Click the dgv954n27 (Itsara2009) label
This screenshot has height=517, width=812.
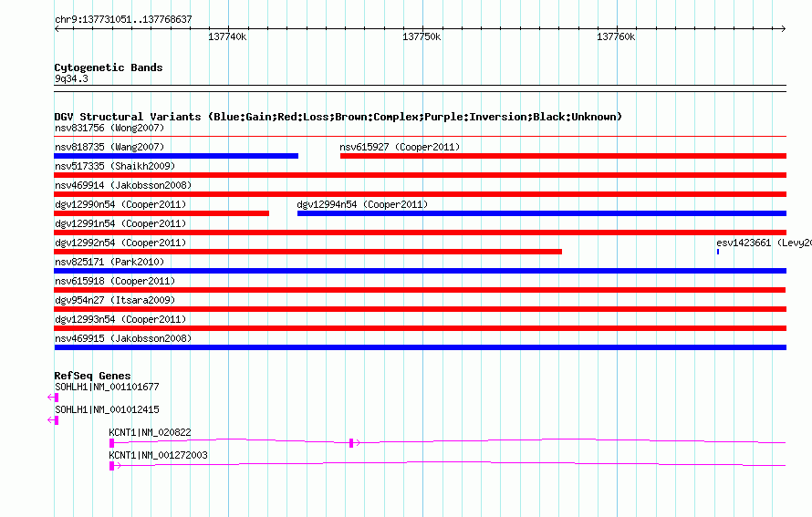tap(115, 300)
